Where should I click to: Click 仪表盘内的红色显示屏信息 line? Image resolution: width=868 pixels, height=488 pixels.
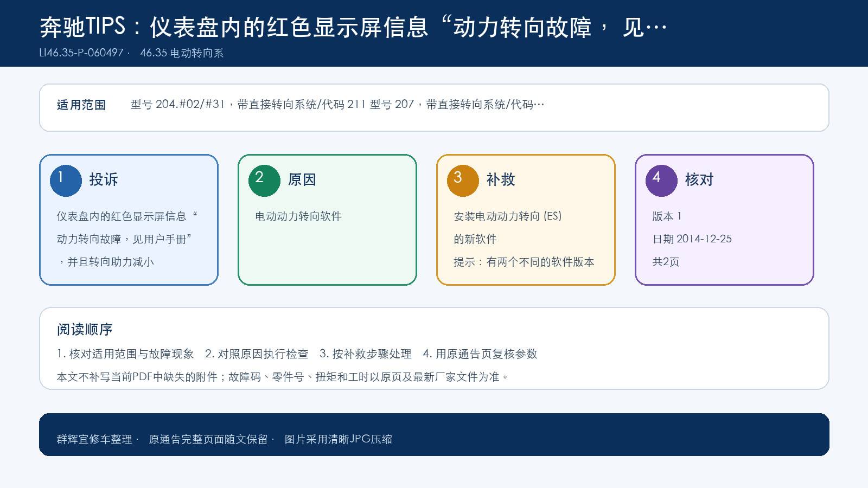(x=127, y=216)
